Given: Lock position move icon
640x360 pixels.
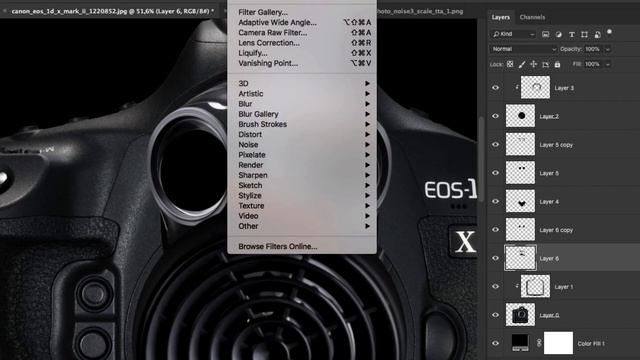Looking at the screenshot, I should [533, 64].
